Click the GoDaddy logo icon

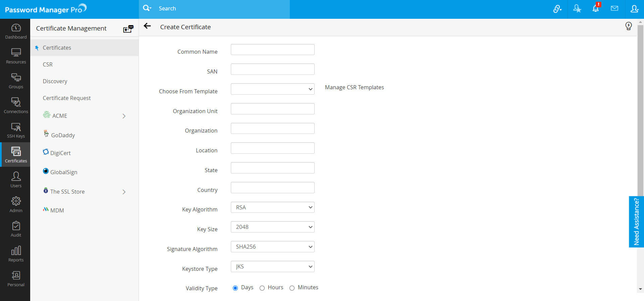(x=46, y=134)
